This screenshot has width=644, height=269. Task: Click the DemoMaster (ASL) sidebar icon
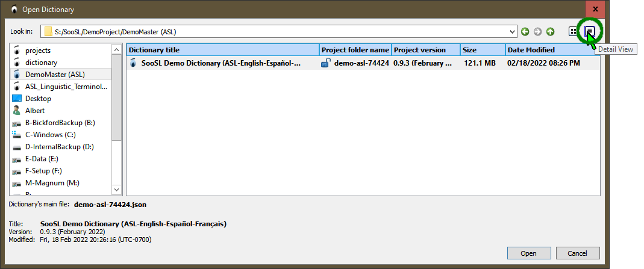pos(17,74)
